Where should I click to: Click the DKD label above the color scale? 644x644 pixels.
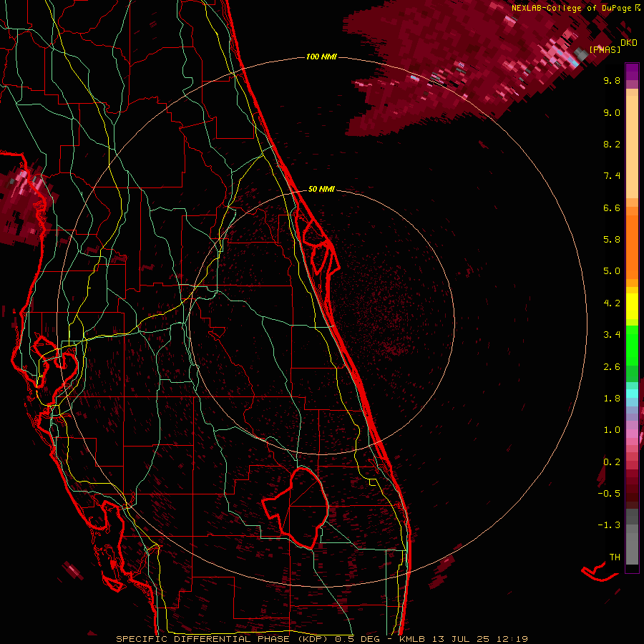629,43
